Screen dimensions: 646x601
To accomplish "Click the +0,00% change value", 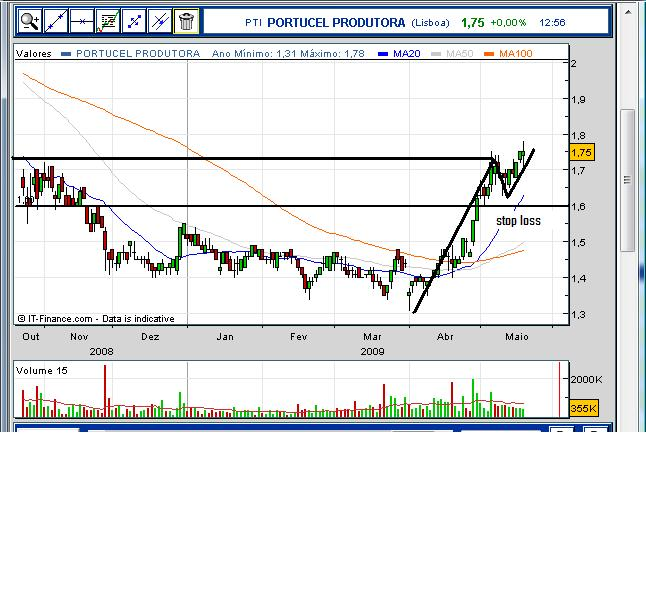I will coord(508,23).
